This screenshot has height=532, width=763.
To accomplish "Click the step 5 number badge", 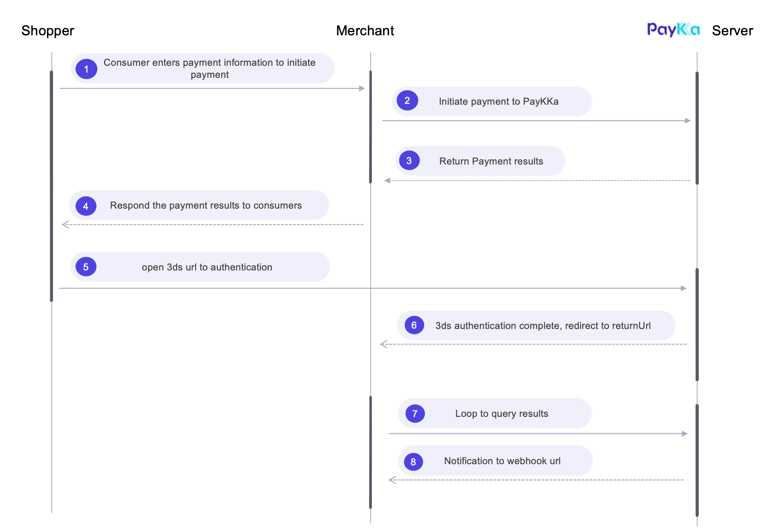I will 86,267.
